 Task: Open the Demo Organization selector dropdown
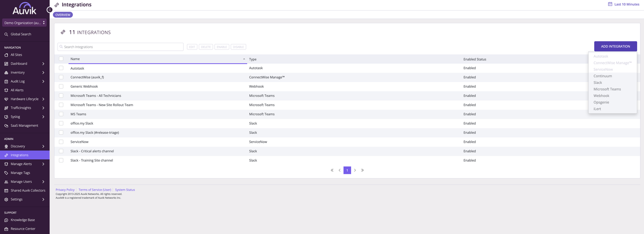[24, 23]
